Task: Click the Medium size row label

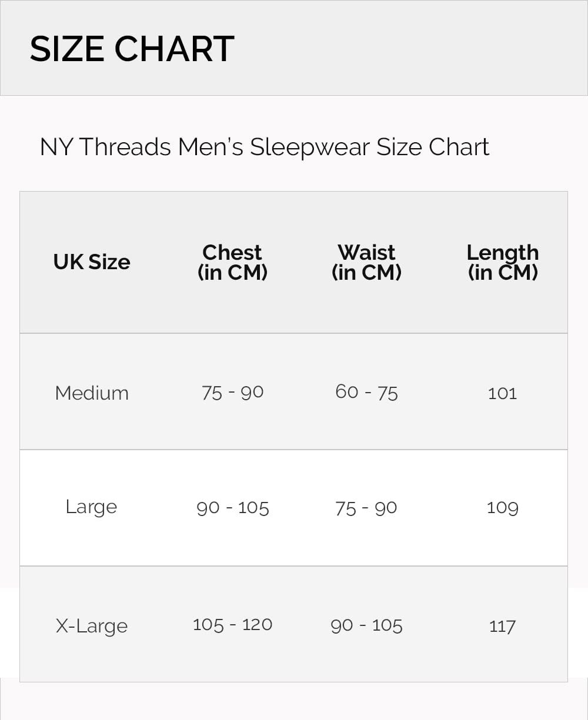Action: [92, 393]
